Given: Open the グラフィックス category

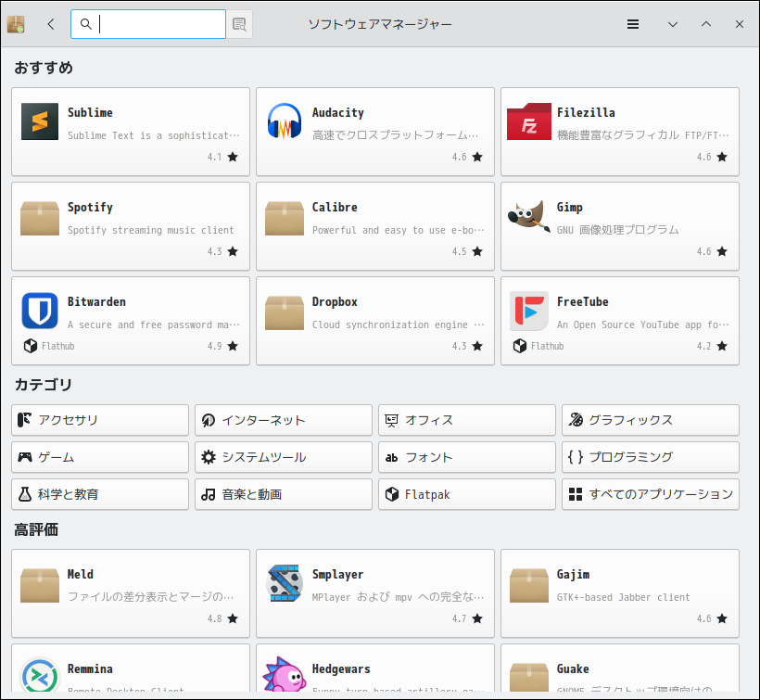Looking at the screenshot, I should (x=651, y=420).
